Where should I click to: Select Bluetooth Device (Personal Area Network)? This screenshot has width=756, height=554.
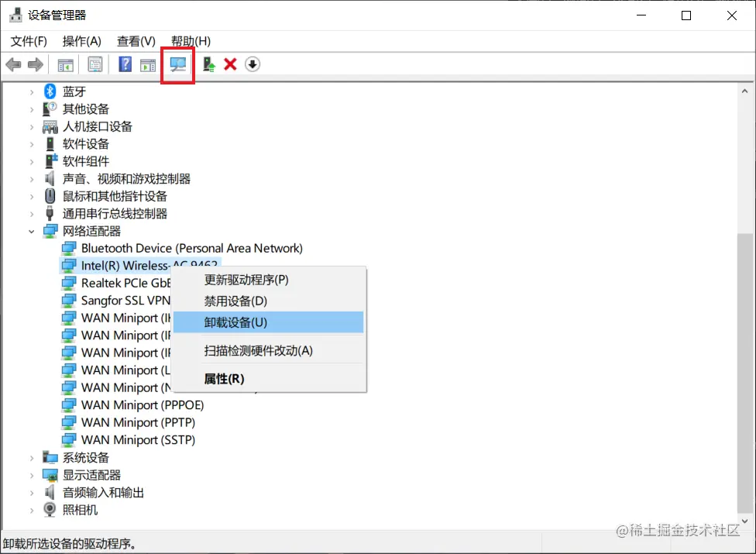[192, 248]
